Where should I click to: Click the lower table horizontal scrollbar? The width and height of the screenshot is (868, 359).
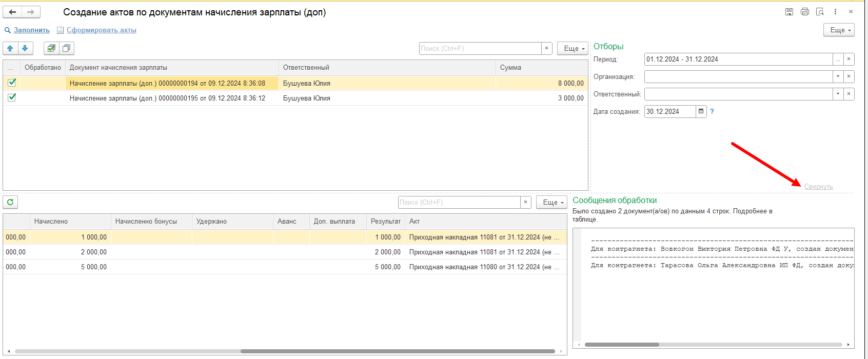(x=398, y=351)
